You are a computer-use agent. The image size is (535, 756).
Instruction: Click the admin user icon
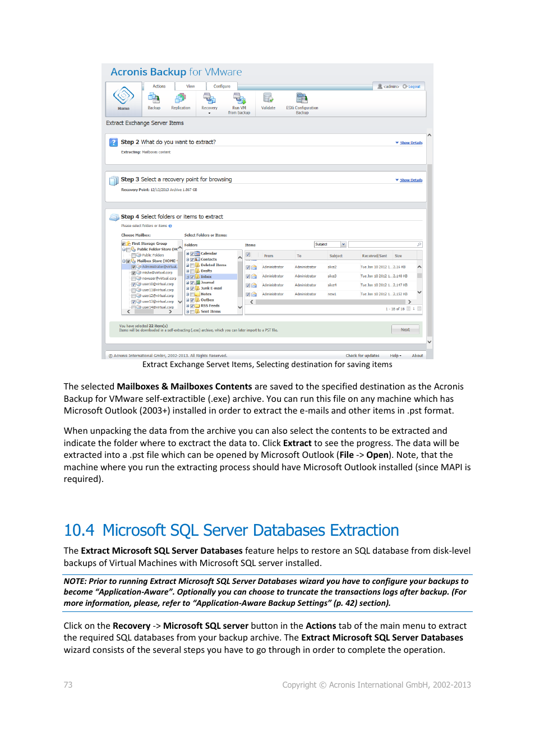point(380,86)
